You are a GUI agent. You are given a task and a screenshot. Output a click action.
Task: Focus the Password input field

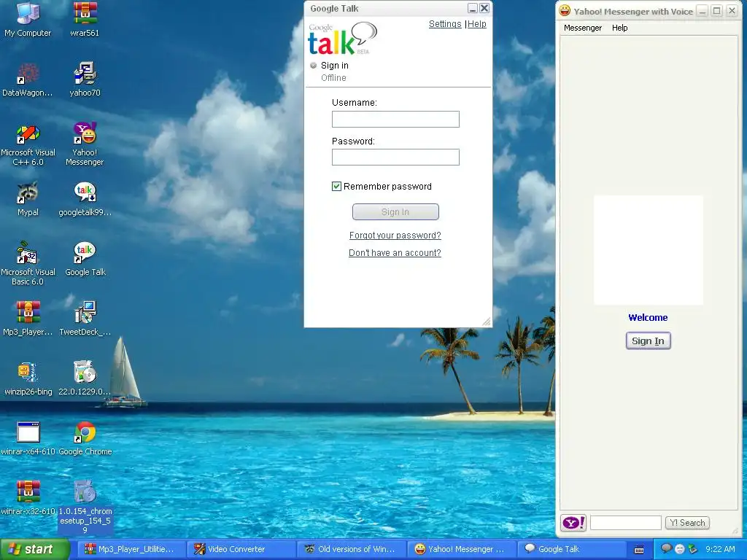click(395, 157)
